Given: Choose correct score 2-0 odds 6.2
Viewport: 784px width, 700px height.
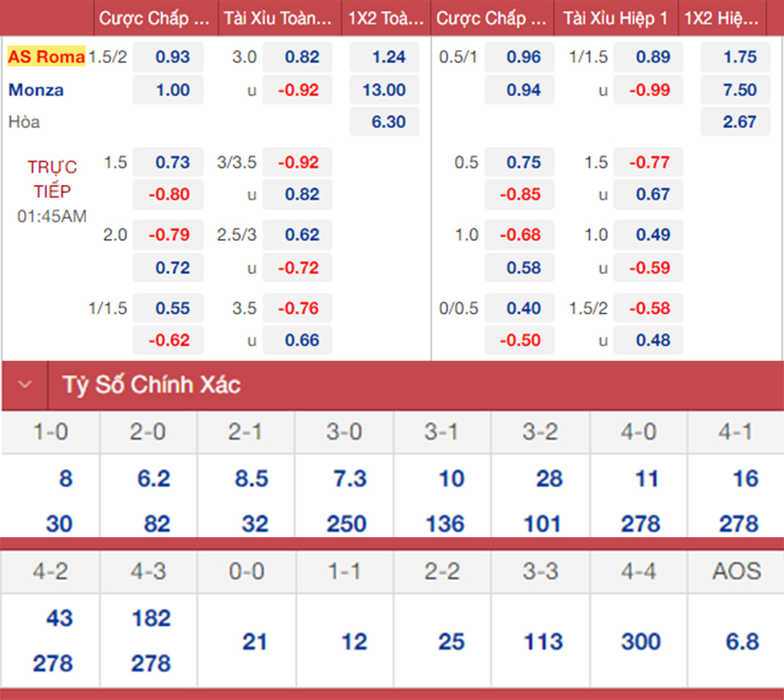Looking at the screenshot, I should click(x=153, y=479).
